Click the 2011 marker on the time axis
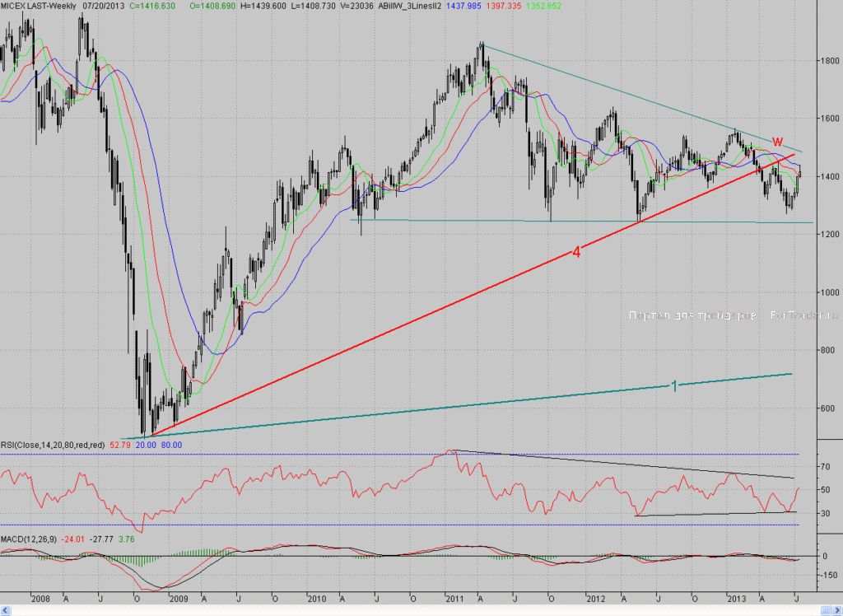The width and height of the screenshot is (843, 616). (454, 599)
